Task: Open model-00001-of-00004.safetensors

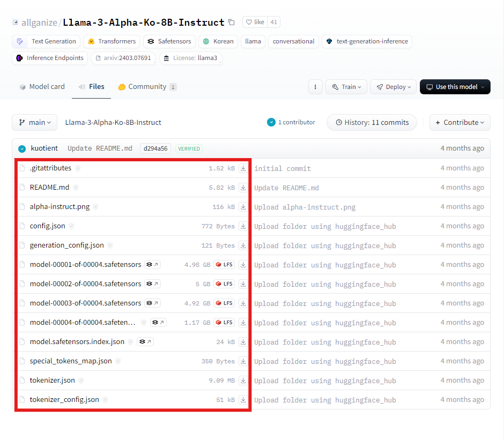Action: click(85, 265)
